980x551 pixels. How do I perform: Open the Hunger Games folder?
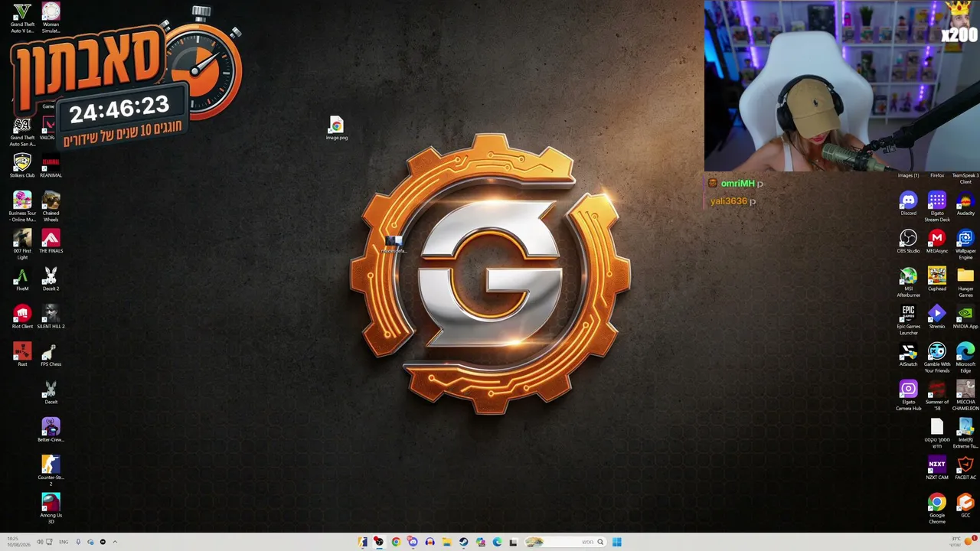tap(965, 282)
